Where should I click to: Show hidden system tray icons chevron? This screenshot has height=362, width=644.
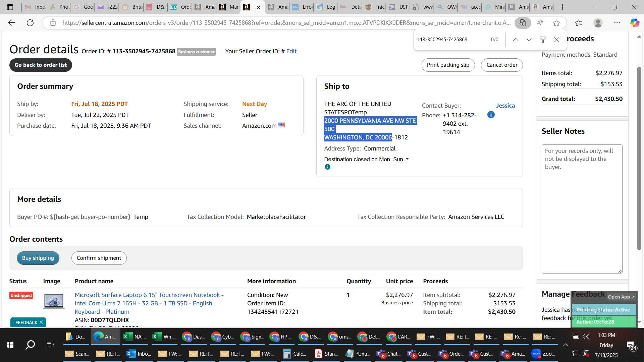coord(566,345)
